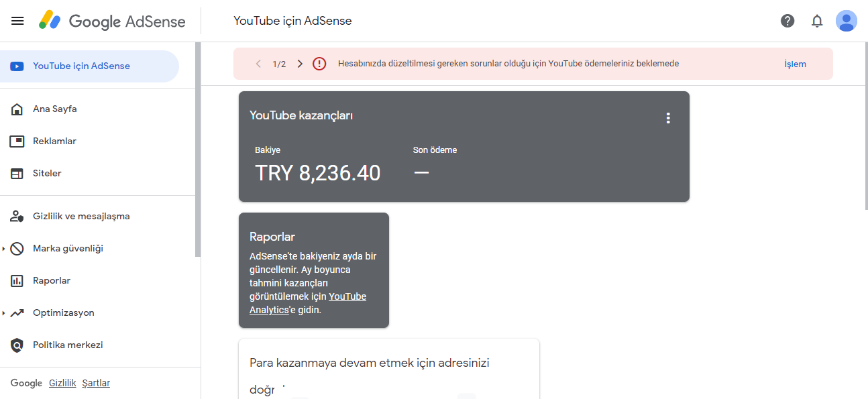Open the hamburger main menu
Viewport: 868px width, 399px height.
tap(17, 21)
